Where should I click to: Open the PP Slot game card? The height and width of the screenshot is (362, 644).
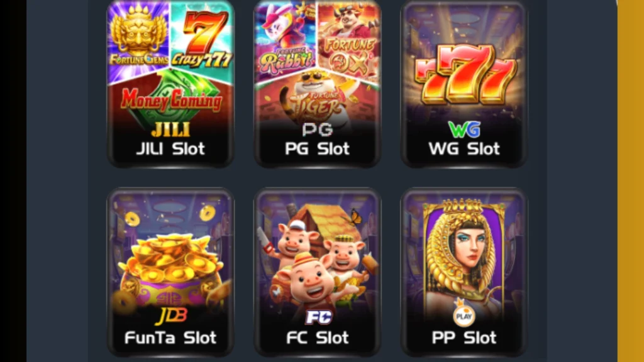point(464,272)
